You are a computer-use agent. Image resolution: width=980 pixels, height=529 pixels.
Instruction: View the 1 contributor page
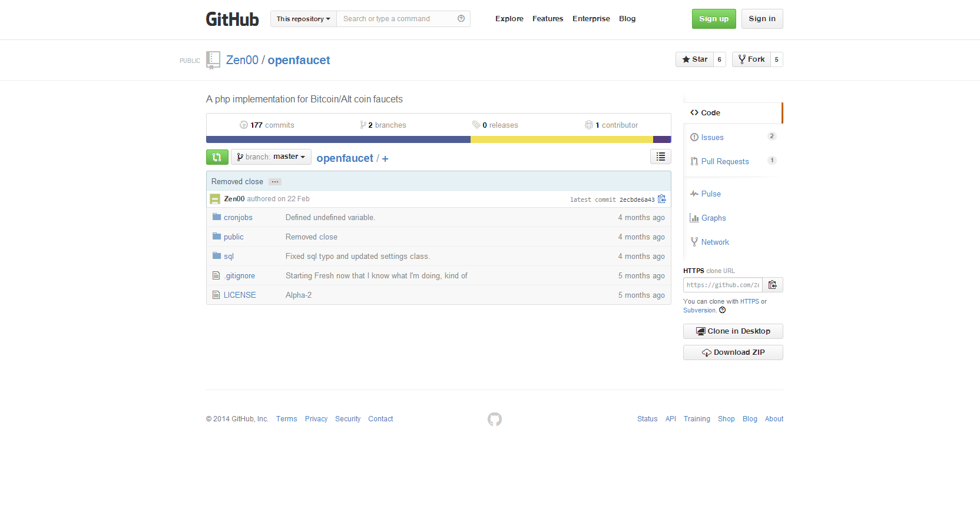coord(611,125)
